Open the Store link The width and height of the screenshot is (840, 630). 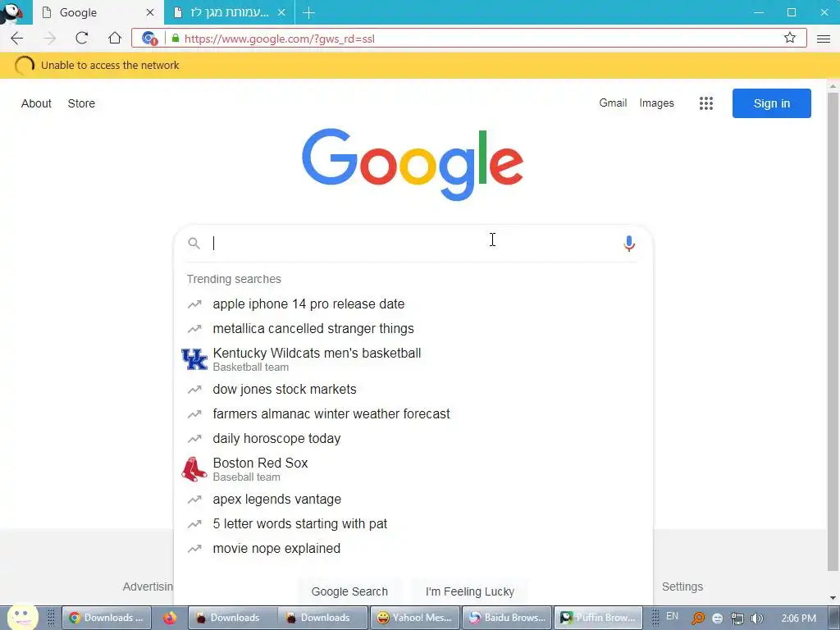pos(81,103)
